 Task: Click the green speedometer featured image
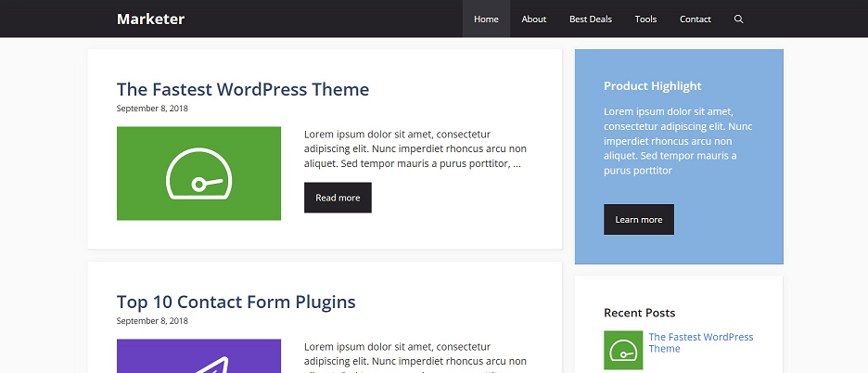pyautogui.click(x=198, y=174)
